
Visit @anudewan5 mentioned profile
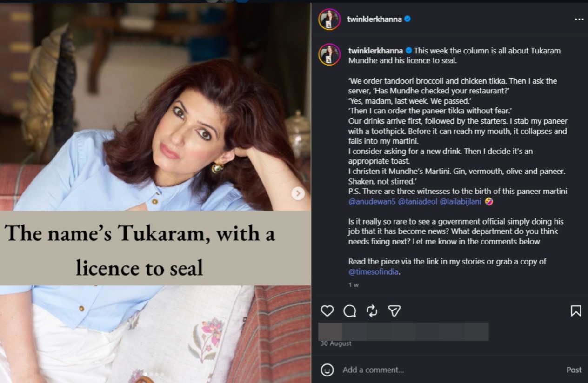tap(372, 201)
